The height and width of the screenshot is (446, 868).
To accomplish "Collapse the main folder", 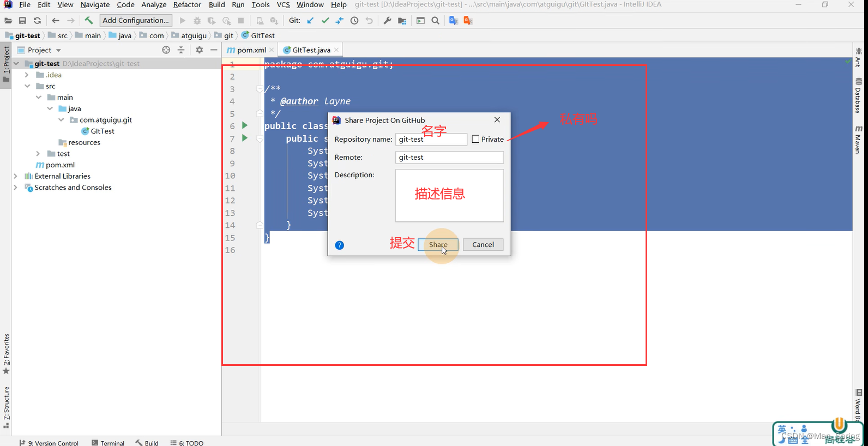I will click(x=39, y=98).
